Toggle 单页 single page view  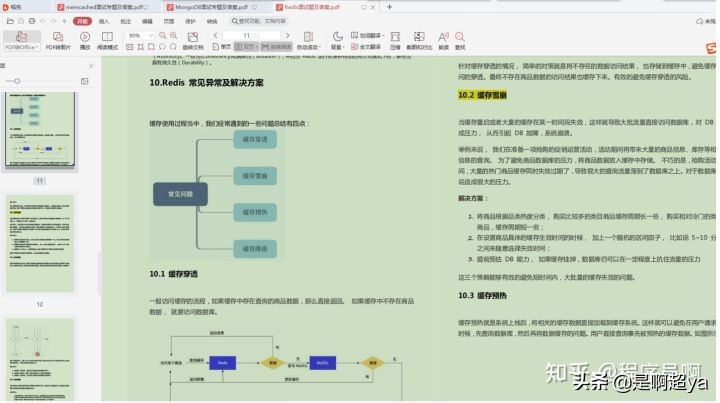pyautogui.click(x=222, y=47)
